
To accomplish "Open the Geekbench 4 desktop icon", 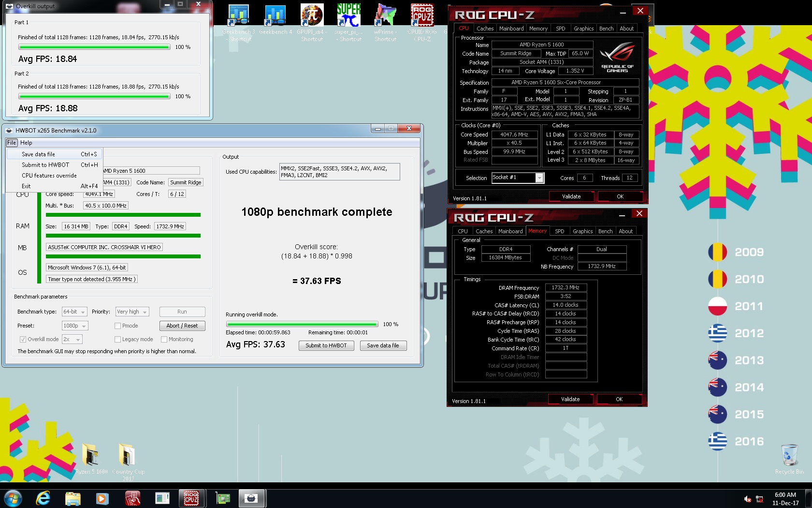I will 275,19.
